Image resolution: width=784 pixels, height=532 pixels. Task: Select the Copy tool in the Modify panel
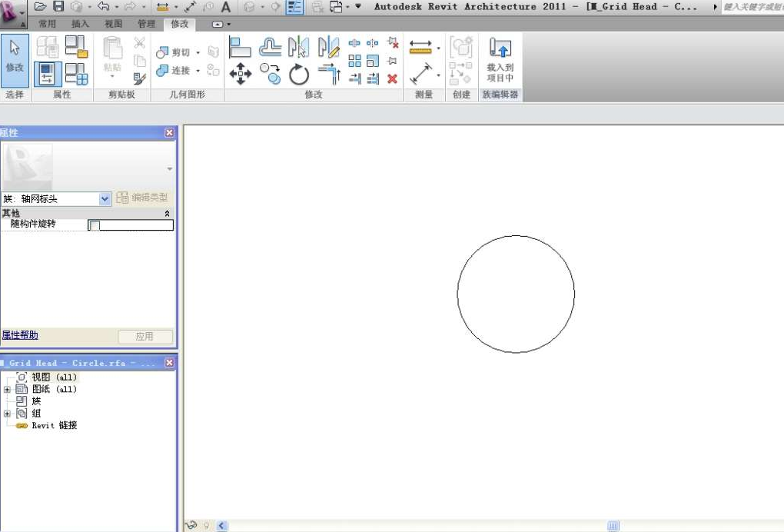click(270, 75)
